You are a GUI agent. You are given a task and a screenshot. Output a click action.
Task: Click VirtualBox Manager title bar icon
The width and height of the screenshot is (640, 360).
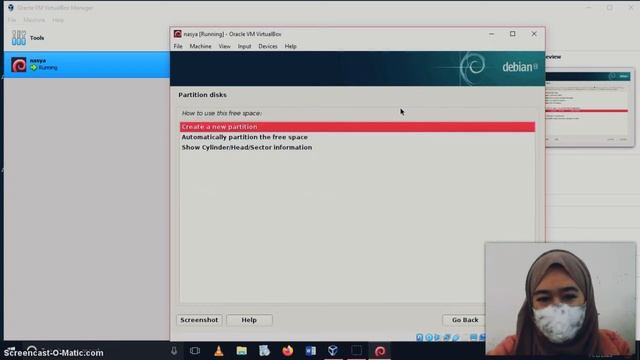11,8
